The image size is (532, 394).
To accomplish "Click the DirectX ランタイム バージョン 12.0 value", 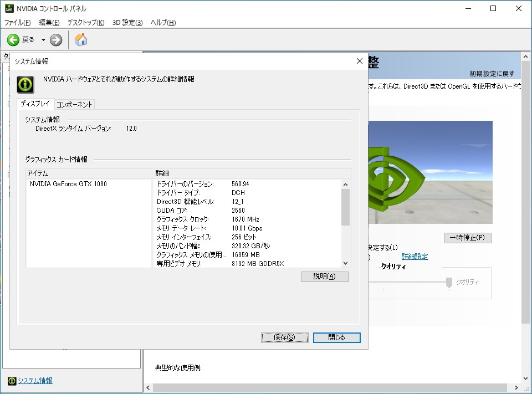I will pyautogui.click(x=131, y=129).
